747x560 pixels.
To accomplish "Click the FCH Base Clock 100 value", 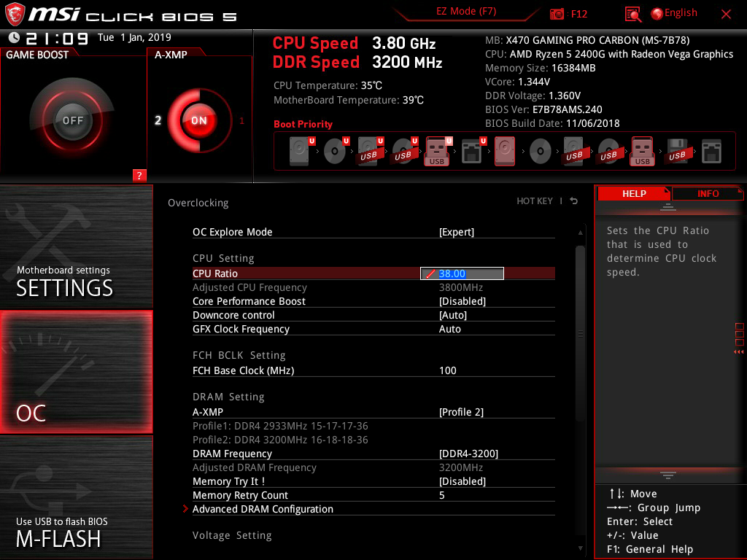I will coord(447,370).
